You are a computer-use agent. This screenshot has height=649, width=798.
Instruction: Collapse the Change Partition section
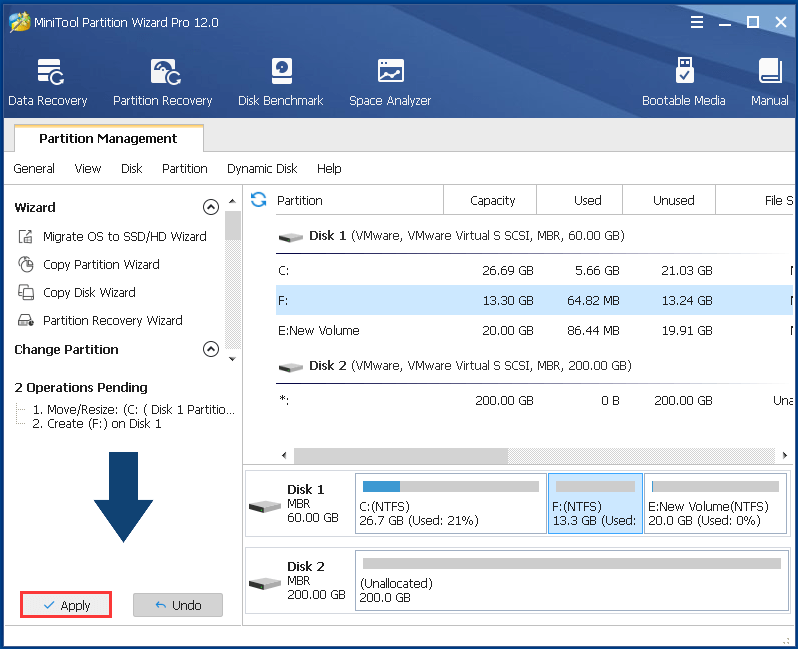[211, 349]
